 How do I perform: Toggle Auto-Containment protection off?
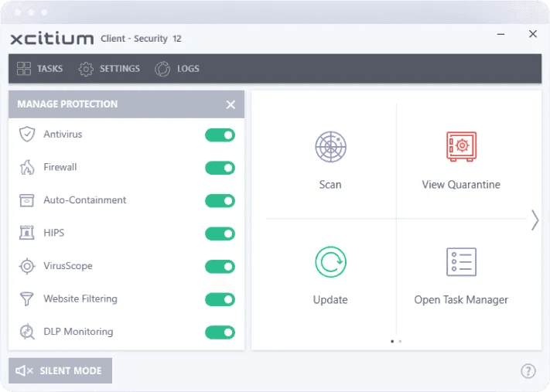pyautogui.click(x=220, y=201)
